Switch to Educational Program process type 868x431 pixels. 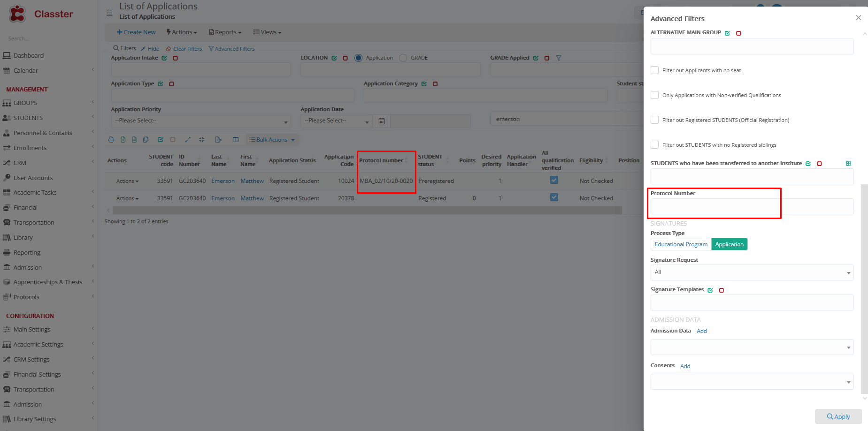[x=681, y=244]
